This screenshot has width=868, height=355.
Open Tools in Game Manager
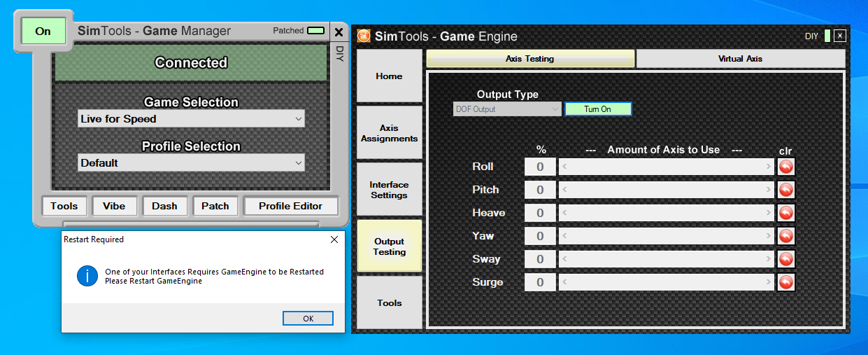point(64,206)
